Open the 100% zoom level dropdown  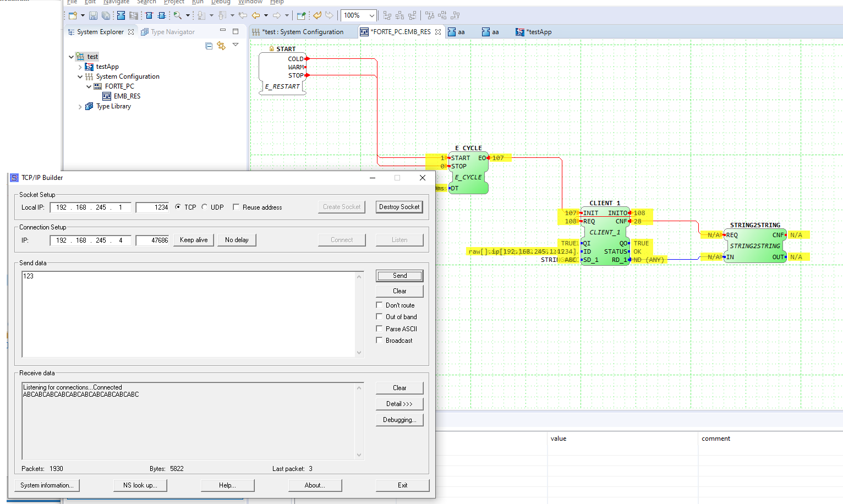[x=372, y=15]
